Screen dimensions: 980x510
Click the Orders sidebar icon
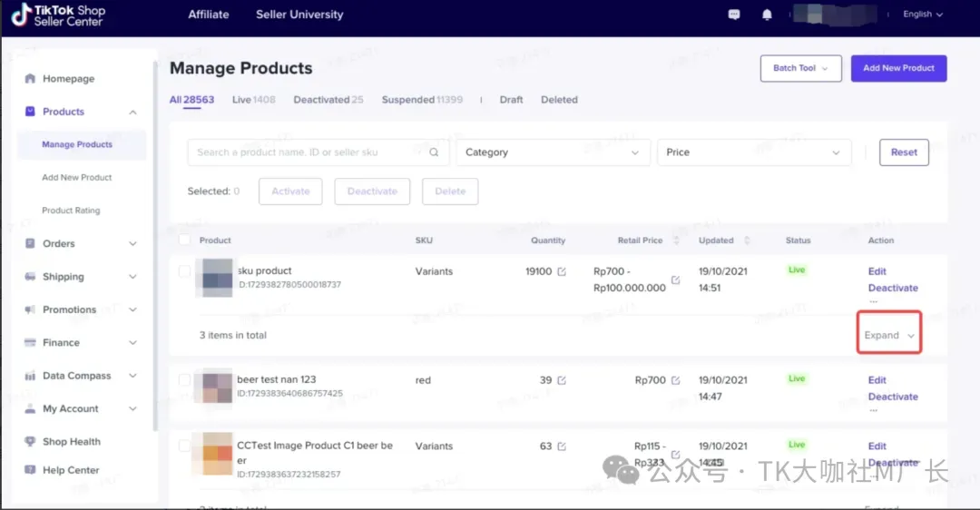(x=30, y=243)
